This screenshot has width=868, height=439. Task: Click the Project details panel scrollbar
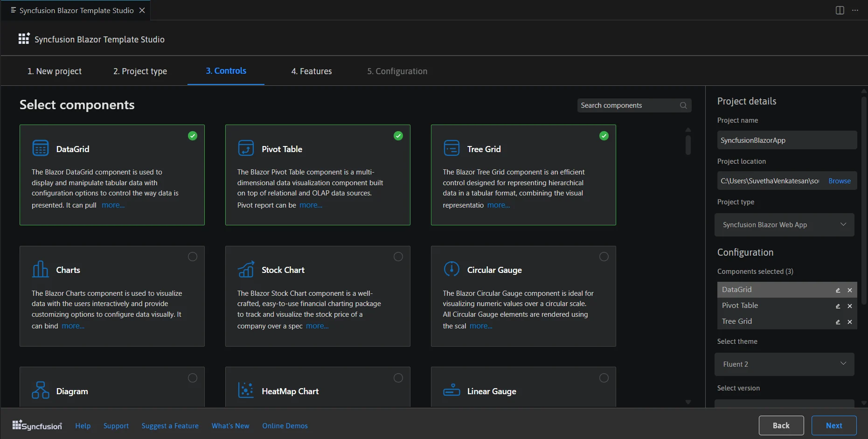click(863, 201)
